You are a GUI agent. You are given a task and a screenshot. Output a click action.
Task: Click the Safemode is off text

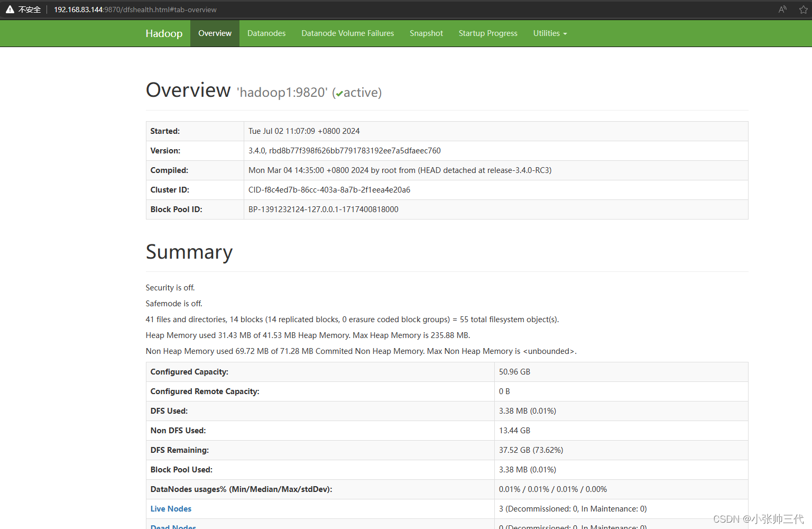pyautogui.click(x=174, y=304)
